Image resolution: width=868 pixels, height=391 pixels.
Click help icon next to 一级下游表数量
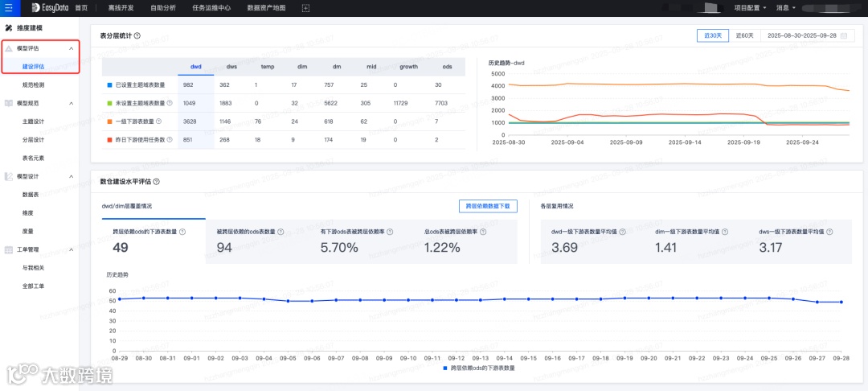click(159, 121)
